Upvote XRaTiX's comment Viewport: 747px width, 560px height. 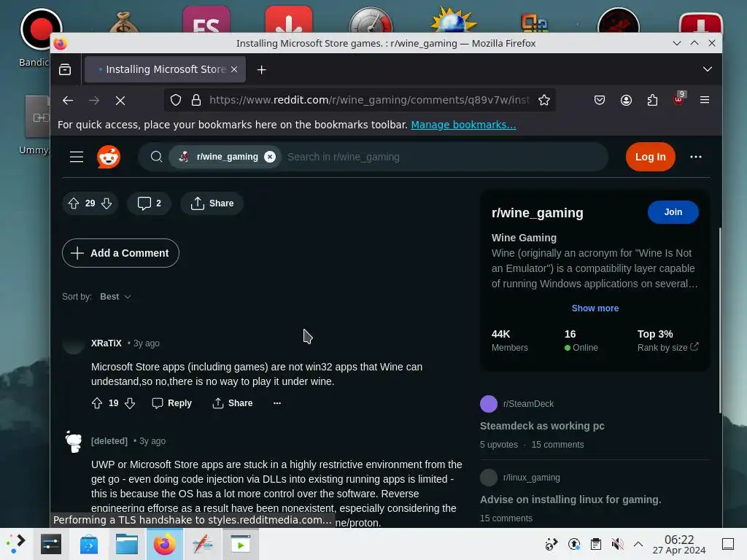[x=97, y=403]
